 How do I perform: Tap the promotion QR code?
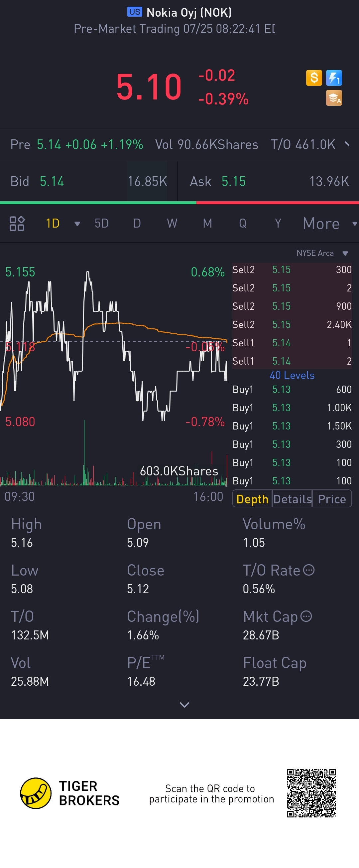311,793
